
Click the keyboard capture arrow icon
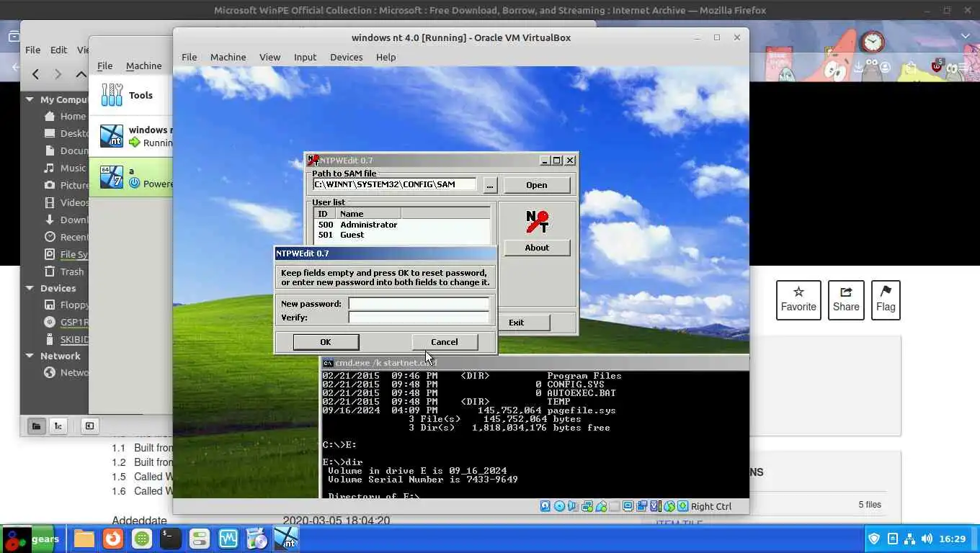[x=682, y=506]
